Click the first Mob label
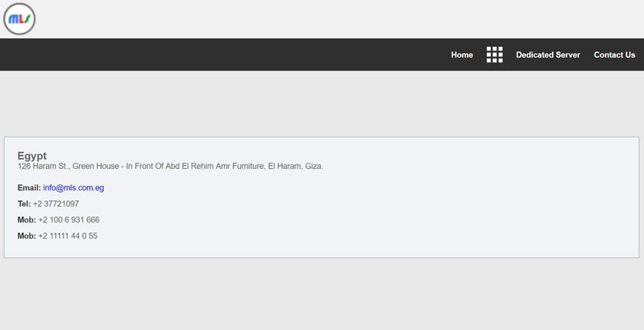The image size is (644, 330). (27, 219)
